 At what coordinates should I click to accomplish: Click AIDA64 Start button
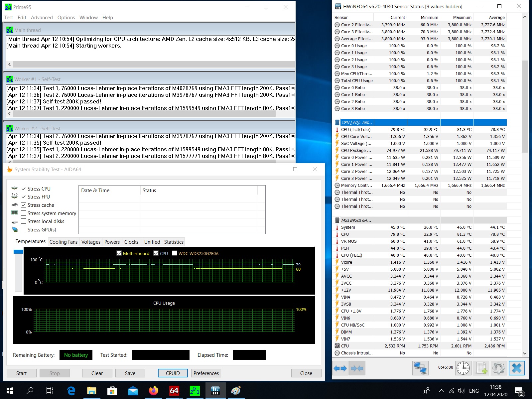pos(22,373)
